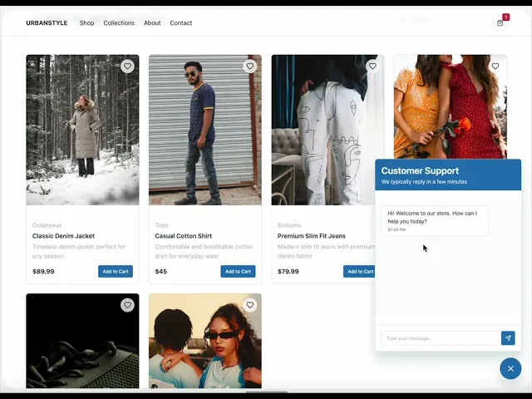The image size is (532, 399).
Task: Open the shopping cart icon
Action: pyautogui.click(x=500, y=23)
